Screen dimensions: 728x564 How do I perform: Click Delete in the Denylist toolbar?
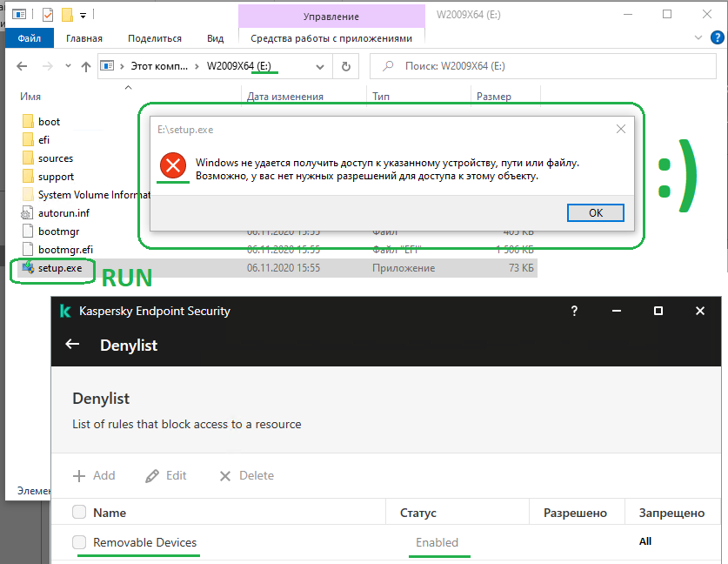246,476
